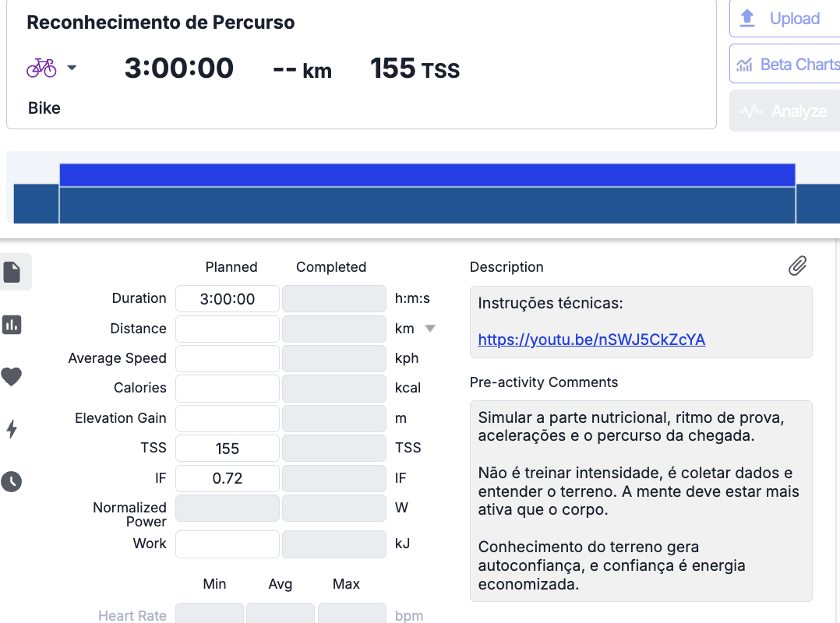Open the youtu.be instructions link
This screenshot has width=840, height=623.
tap(591, 340)
